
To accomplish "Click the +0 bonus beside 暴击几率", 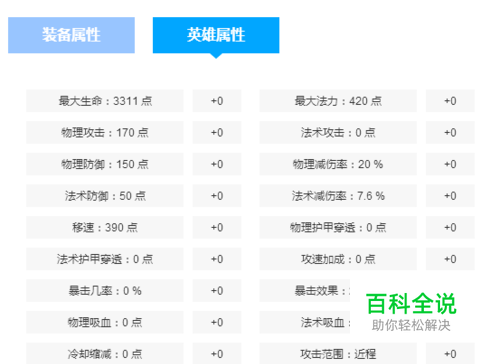I will coord(217,291).
